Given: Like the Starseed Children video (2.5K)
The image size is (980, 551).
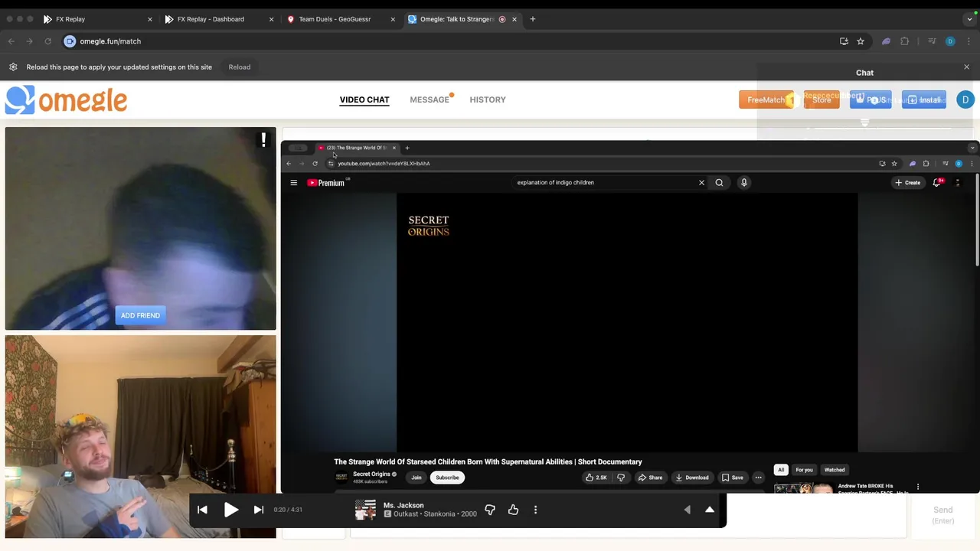Looking at the screenshot, I should [596, 478].
